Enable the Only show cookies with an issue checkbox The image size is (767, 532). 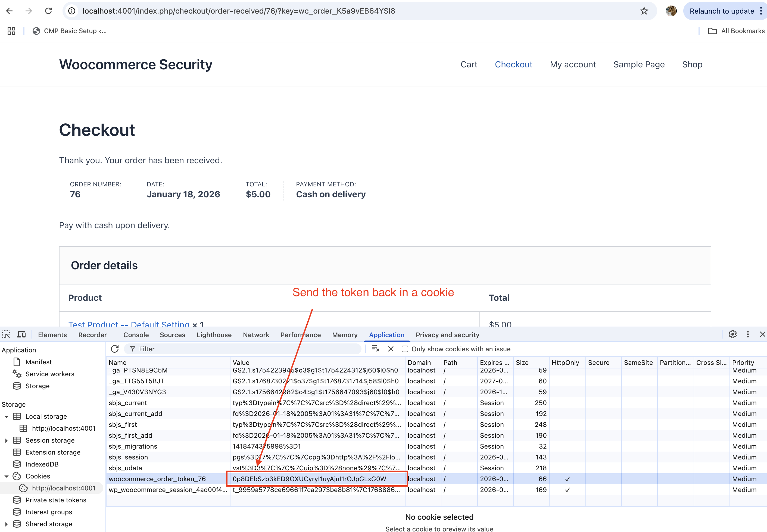405,349
